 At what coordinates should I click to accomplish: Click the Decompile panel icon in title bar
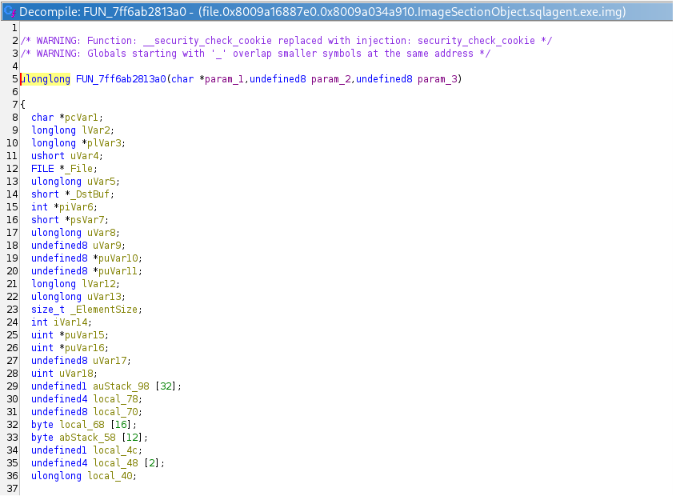click(10, 12)
